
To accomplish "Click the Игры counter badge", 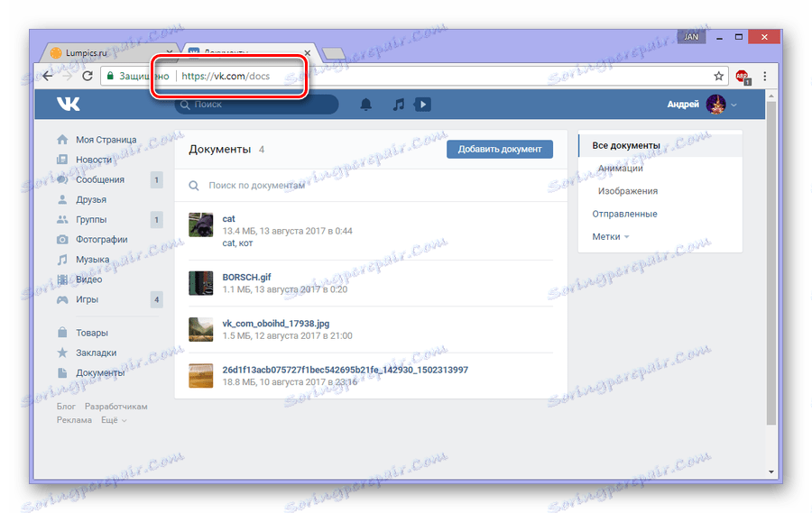I will point(156,299).
